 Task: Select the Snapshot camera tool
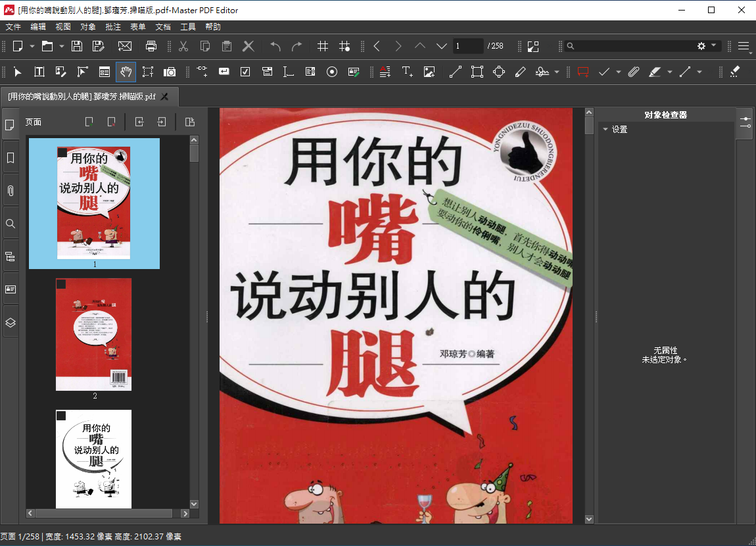(x=170, y=72)
